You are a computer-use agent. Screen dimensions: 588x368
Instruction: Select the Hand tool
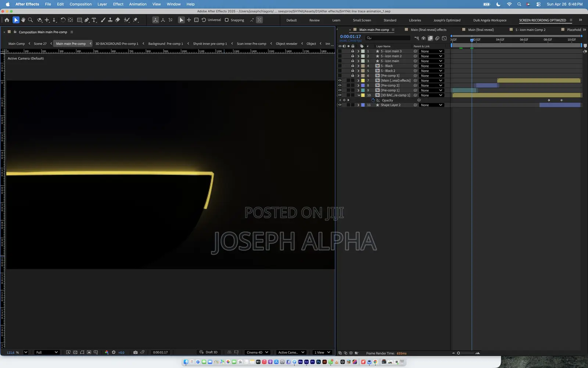click(23, 20)
